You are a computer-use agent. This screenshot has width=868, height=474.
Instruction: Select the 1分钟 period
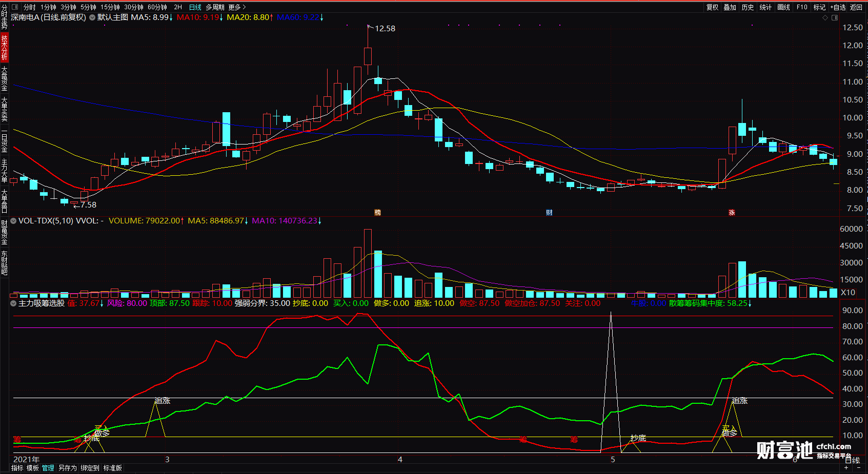(x=48, y=7)
